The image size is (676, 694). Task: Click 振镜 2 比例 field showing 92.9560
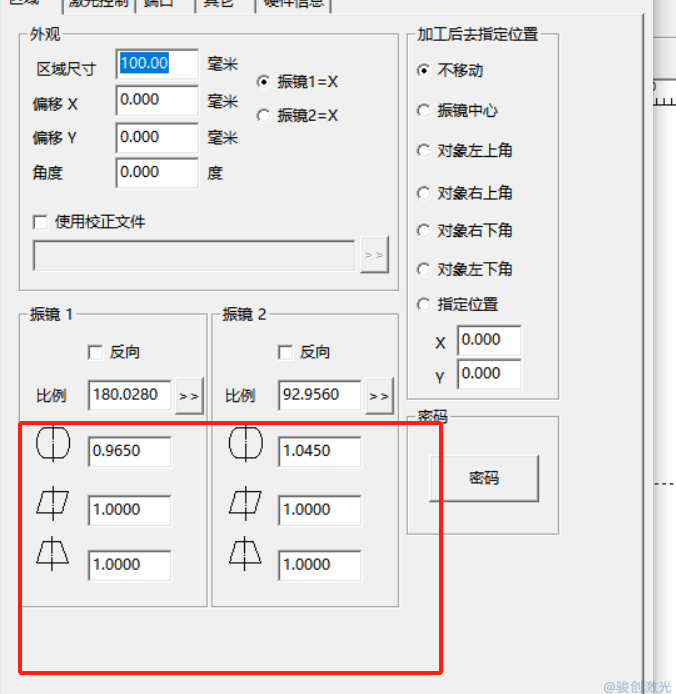coord(320,395)
